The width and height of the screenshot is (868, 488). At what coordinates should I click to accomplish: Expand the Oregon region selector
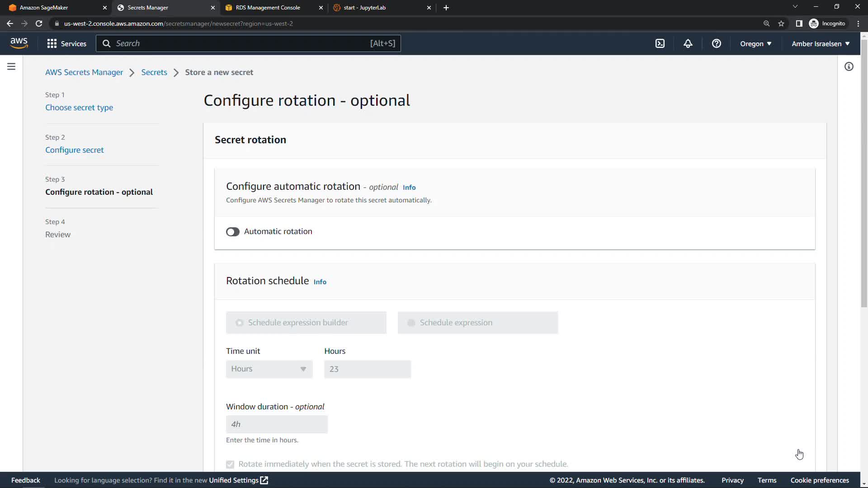[755, 43]
